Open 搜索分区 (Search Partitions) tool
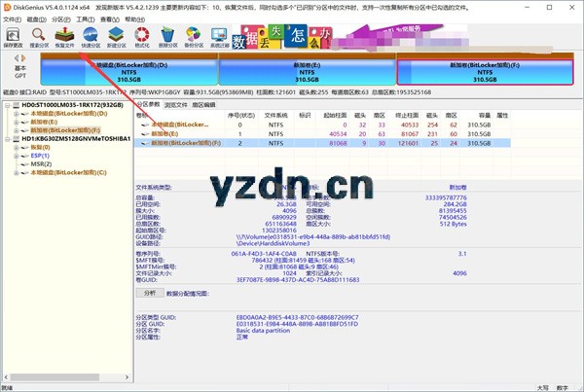The width and height of the screenshot is (584, 392). click(39, 35)
